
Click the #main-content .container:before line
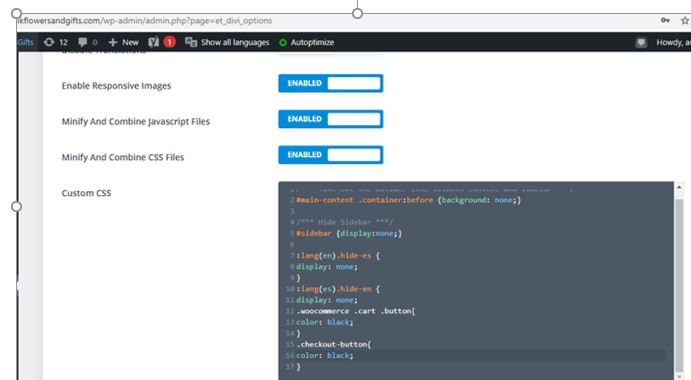pyautogui.click(x=409, y=200)
